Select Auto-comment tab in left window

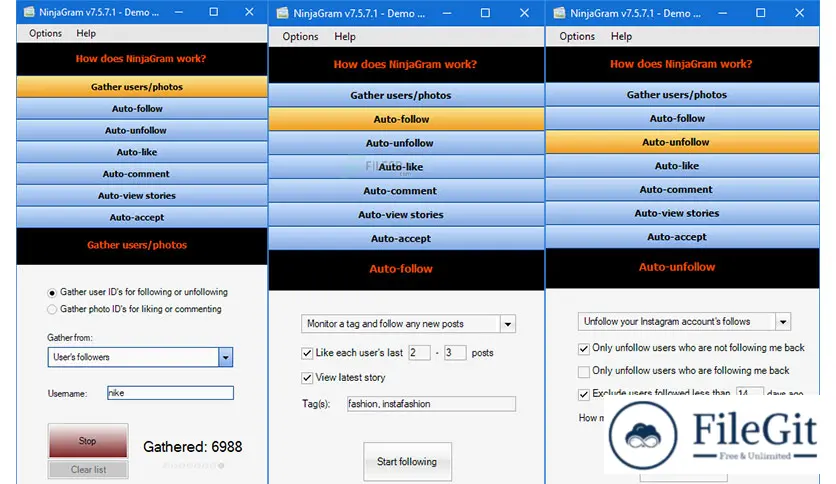click(x=142, y=174)
